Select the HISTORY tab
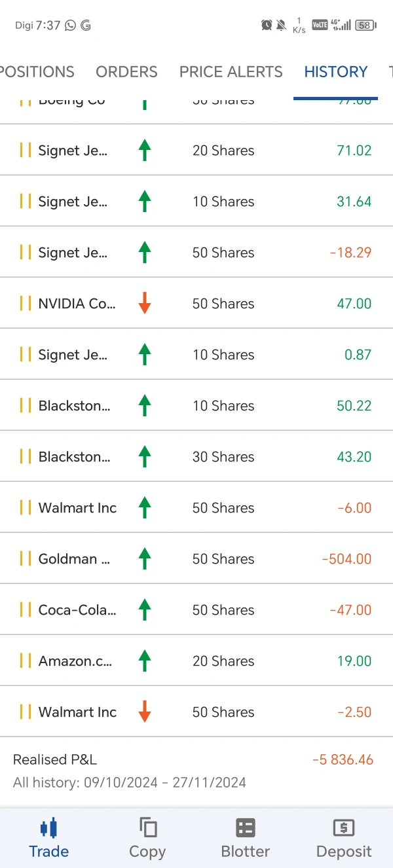This screenshot has height=868, width=393. 335,72
